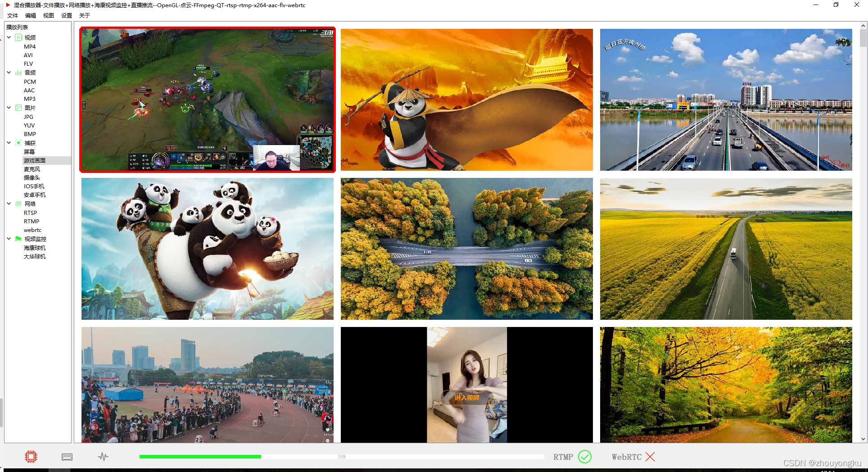Select JPG image item
The height and width of the screenshot is (472, 868).
[28, 117]
